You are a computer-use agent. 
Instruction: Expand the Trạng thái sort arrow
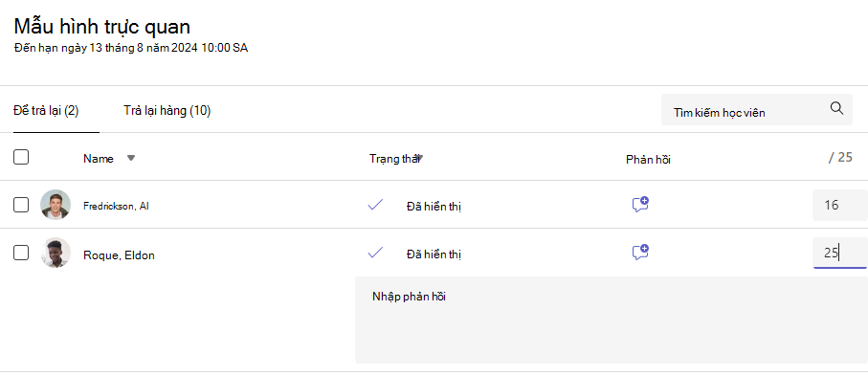coord(420,159)
